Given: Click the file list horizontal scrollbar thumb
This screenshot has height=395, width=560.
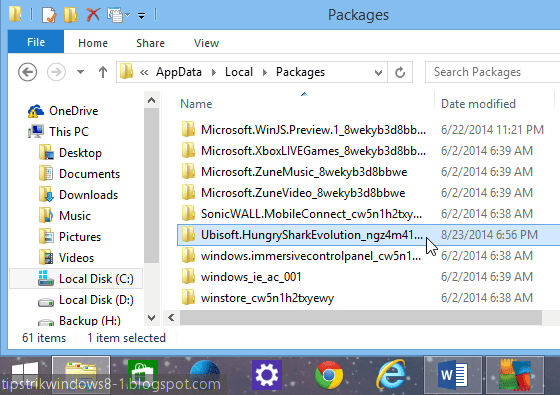Looking at the screenshot, I should pyautogui.click(x=361, y=318).
